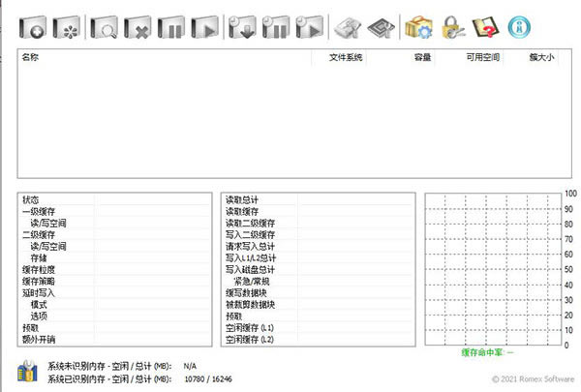Select the 缓存策略 row

coord(114,281)
